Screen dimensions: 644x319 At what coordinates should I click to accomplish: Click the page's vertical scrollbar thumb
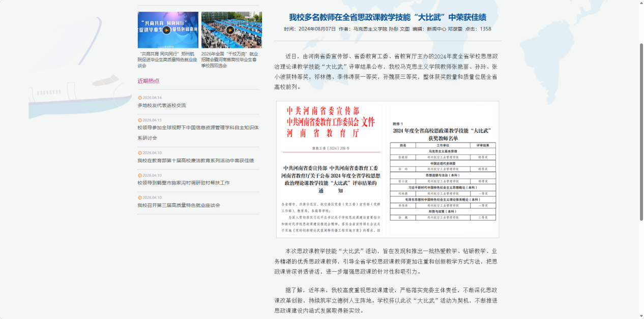click(641, 132)
